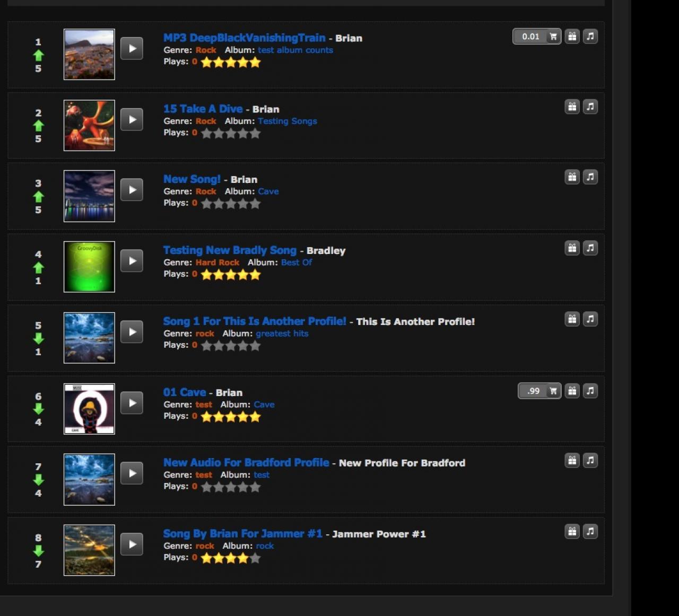
Task: Play the 01 Cave track
Action: tap(132, 403)
